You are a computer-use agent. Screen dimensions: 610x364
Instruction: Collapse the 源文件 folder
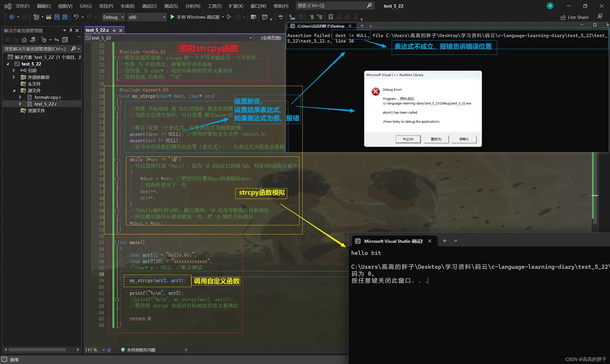point(14,91)
